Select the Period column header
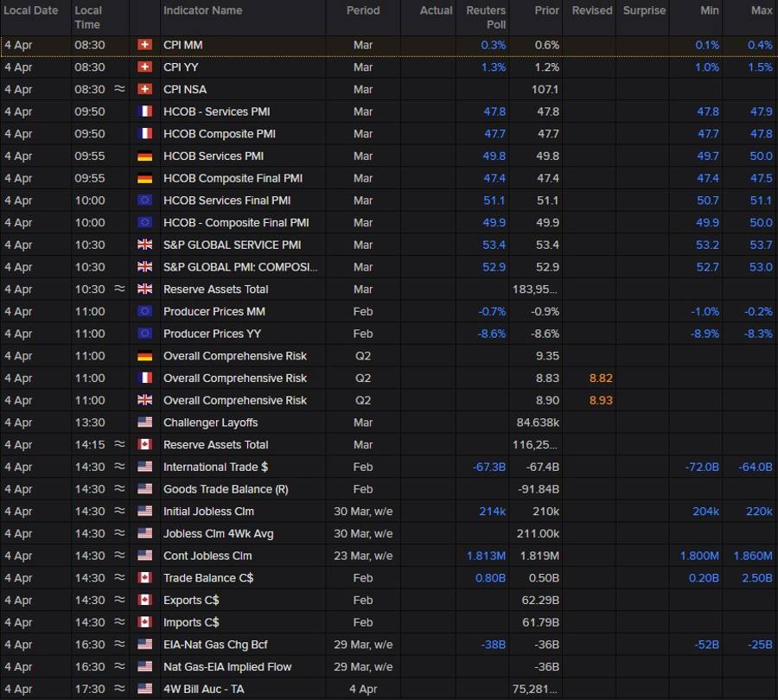 pos(363,10)
